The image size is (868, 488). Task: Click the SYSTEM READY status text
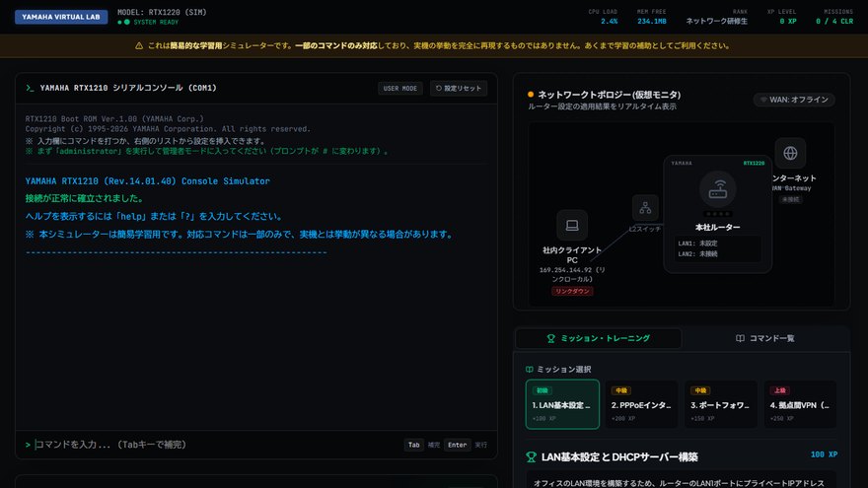point(156,22)
